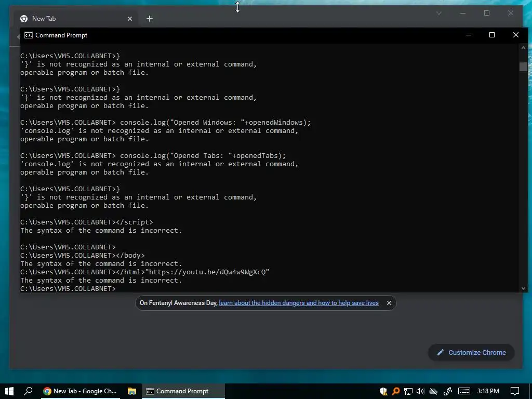The width and height of the screenshot is (532, 399).
Task: Click the Command Prompt taskbar button
Action: click(183, 391)
